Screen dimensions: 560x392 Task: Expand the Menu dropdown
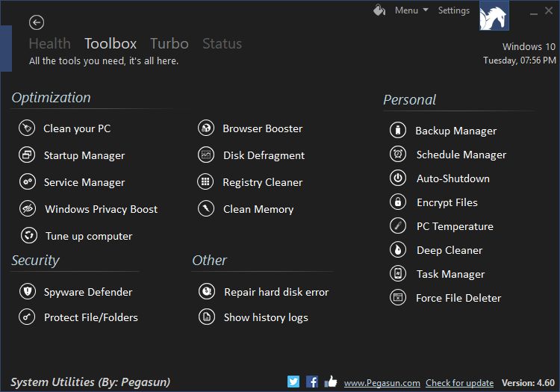point(411,10)
